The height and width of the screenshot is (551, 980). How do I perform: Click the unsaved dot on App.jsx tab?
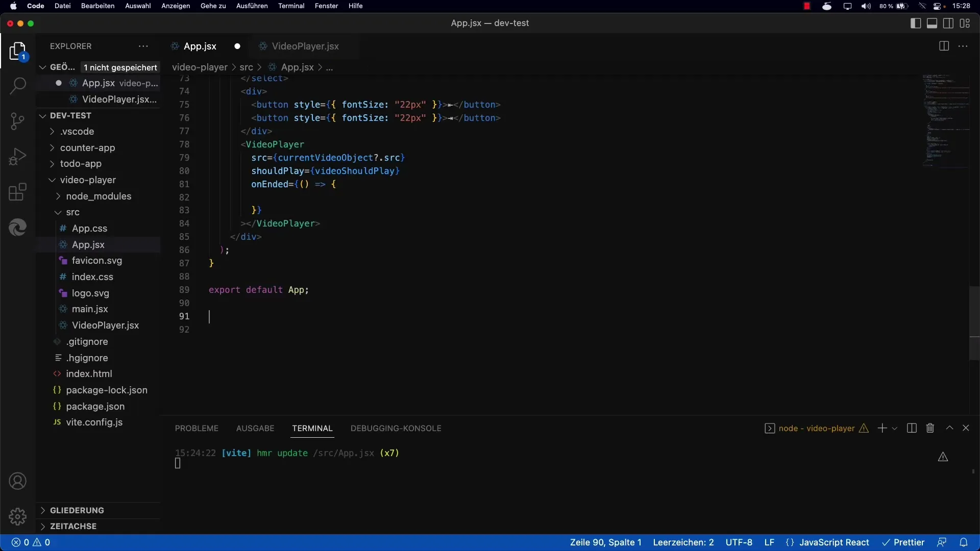[237, 46]
